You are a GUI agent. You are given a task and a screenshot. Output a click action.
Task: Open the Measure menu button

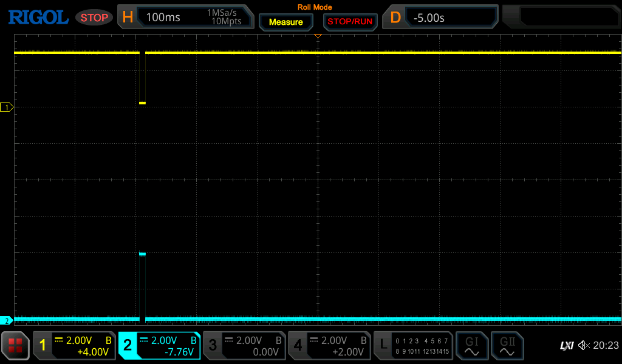[286, 22]
